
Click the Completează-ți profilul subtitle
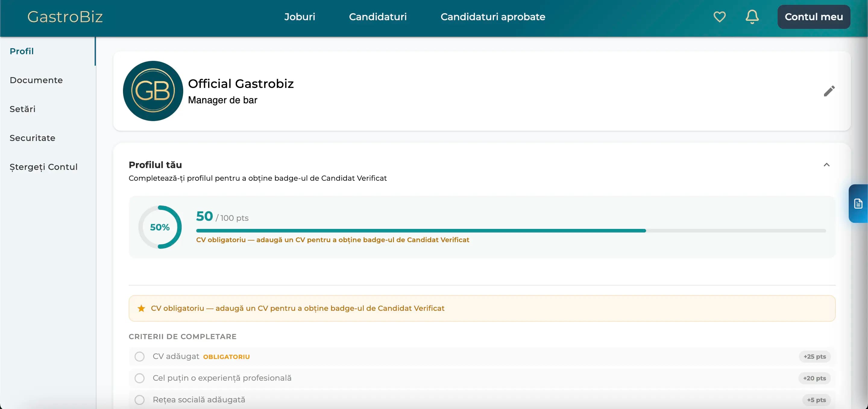coord(258,178)
